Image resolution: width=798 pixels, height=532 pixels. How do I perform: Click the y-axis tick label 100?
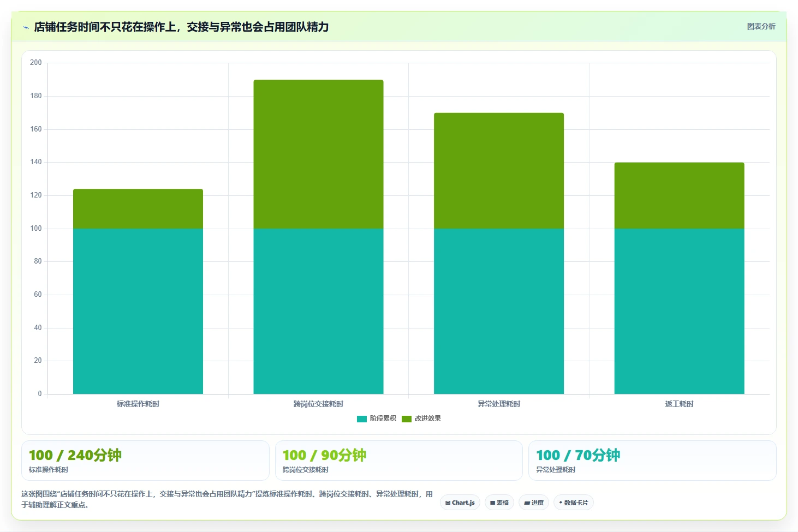36,229
